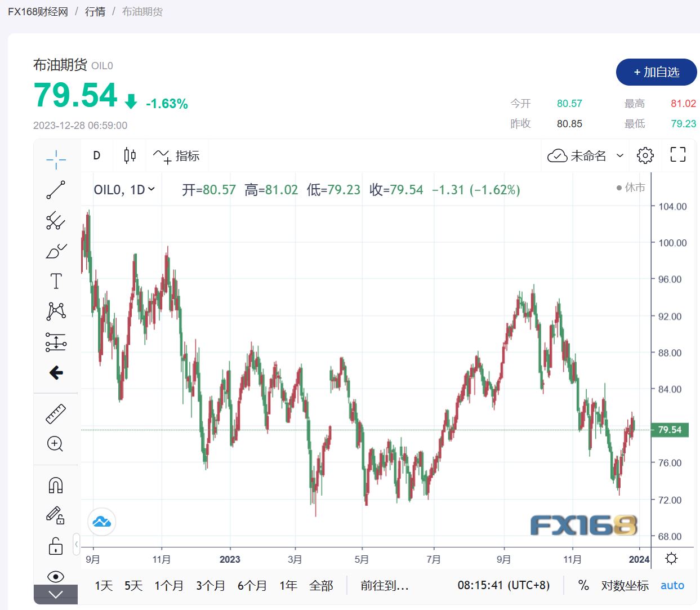The height and width of the screenshot is (610, 700).
Task: Select the crosshair cursor tool
Action: tap(56, 159)
